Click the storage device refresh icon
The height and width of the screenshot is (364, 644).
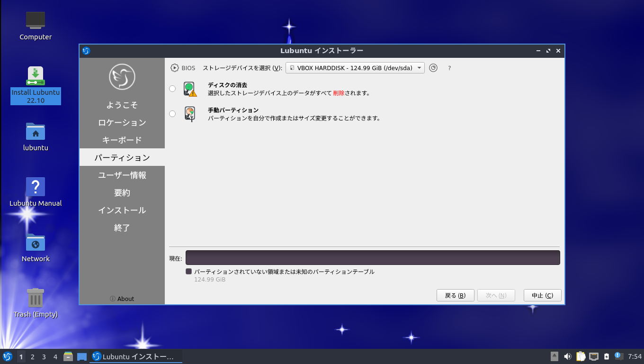pos(433,68)
